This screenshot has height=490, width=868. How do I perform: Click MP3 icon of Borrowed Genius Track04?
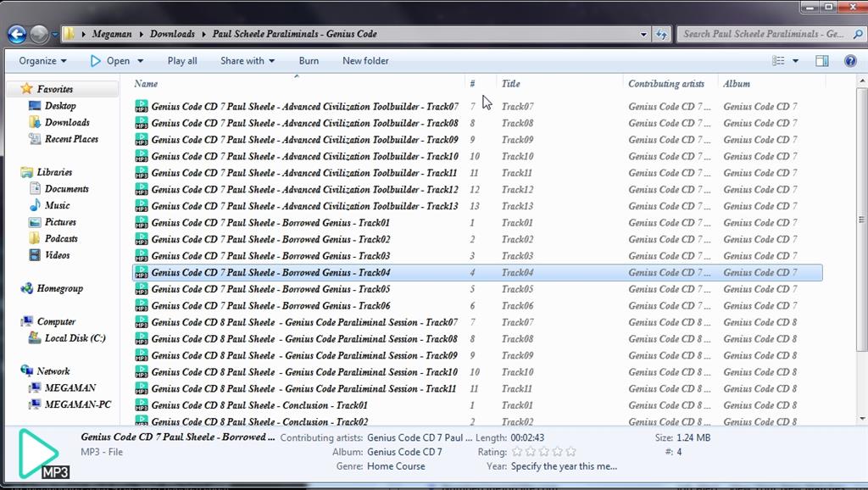(x=142, y=272)
